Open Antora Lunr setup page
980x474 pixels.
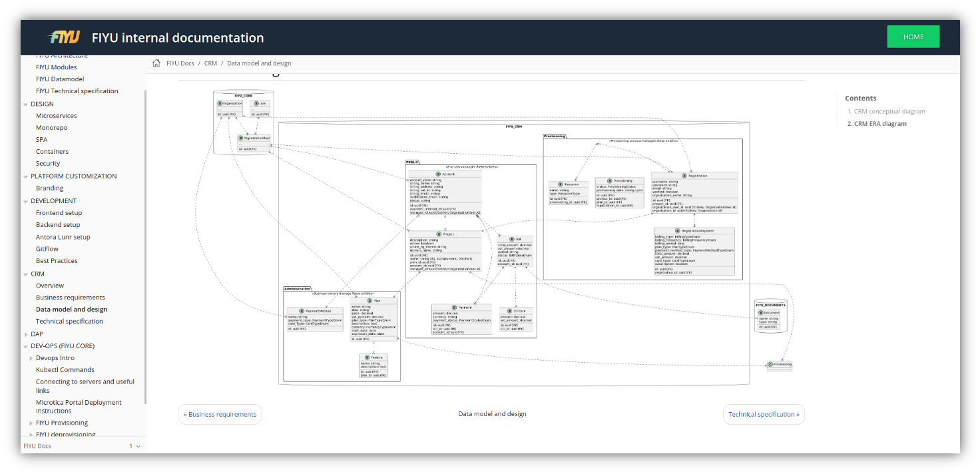click(63, 236)
